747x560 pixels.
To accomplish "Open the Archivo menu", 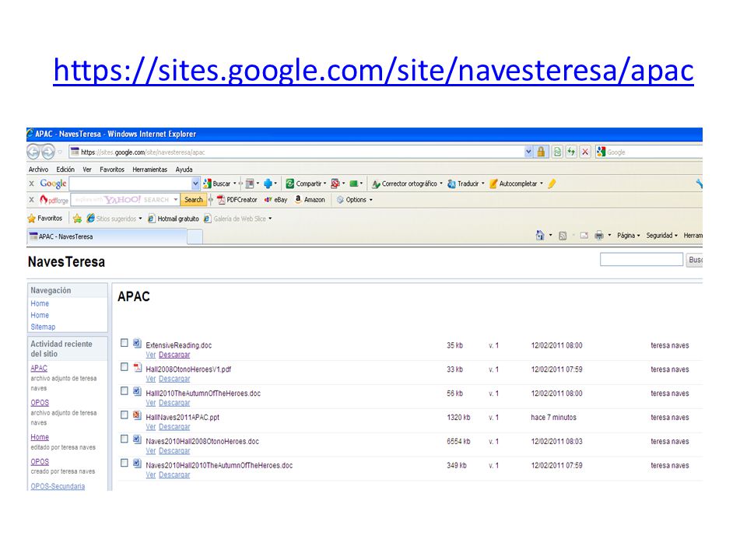I will 38,170.
